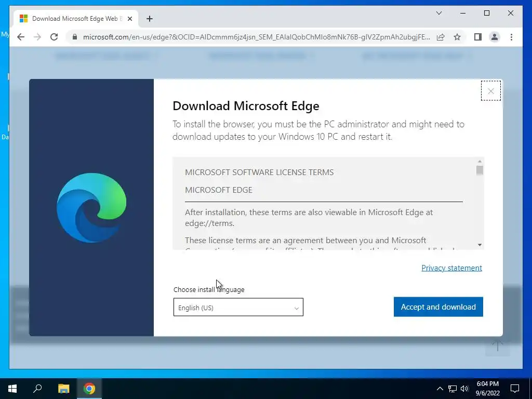Image resolution: width=532 pixels, height=399 pixels.
Task: Open the install language dropdown
Action: point(238,307)
